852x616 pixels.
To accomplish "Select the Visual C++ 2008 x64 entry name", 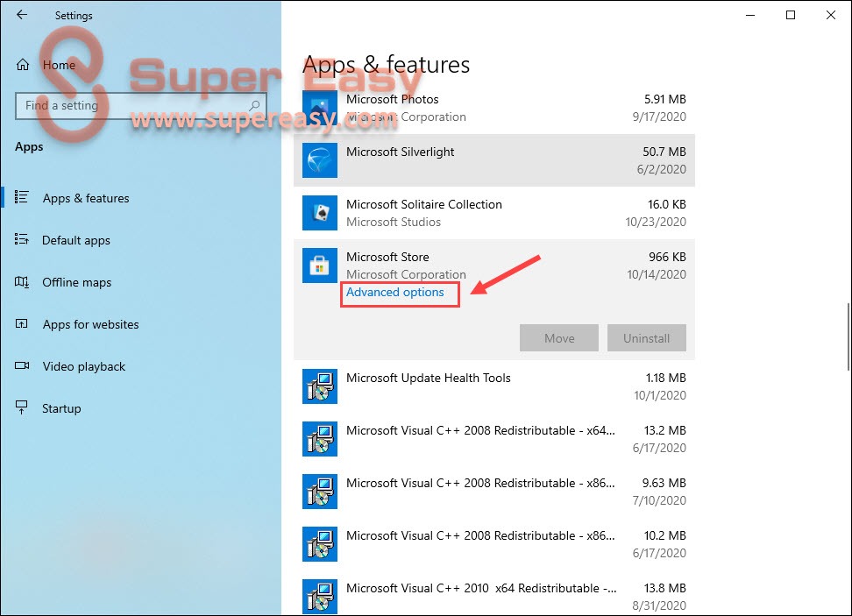I will (x=480, y=431).
